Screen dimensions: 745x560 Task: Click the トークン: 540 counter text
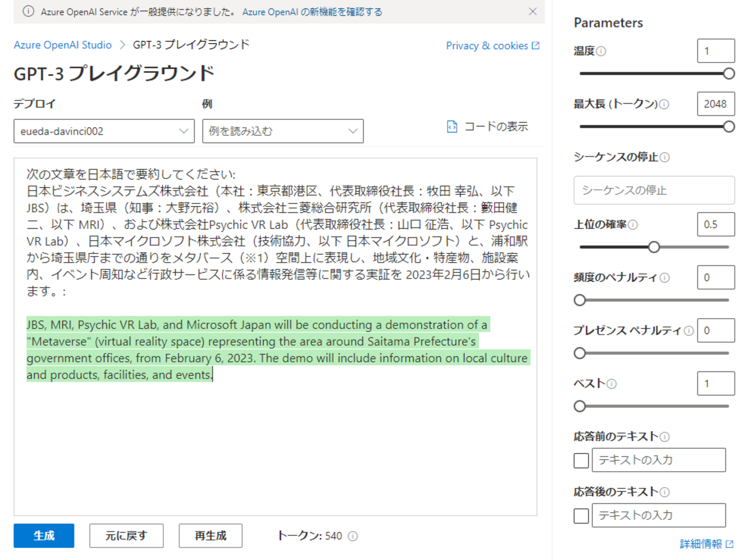[309, 536]
